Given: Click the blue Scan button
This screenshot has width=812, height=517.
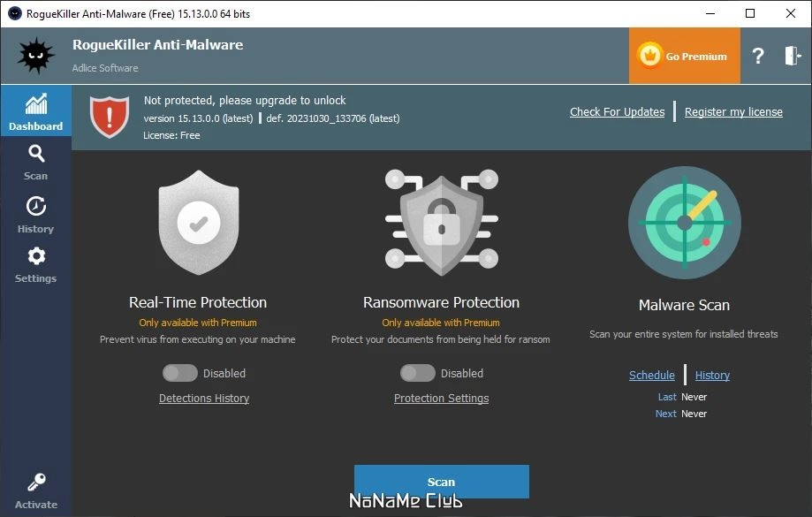Looking at the screenshot, I should click(441, 482).
